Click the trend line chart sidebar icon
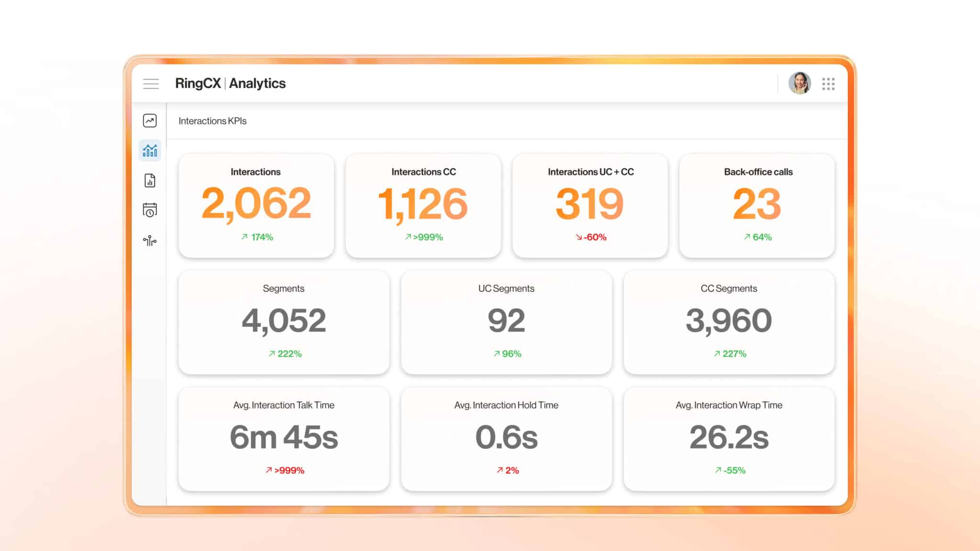 [x=150, y=121]
